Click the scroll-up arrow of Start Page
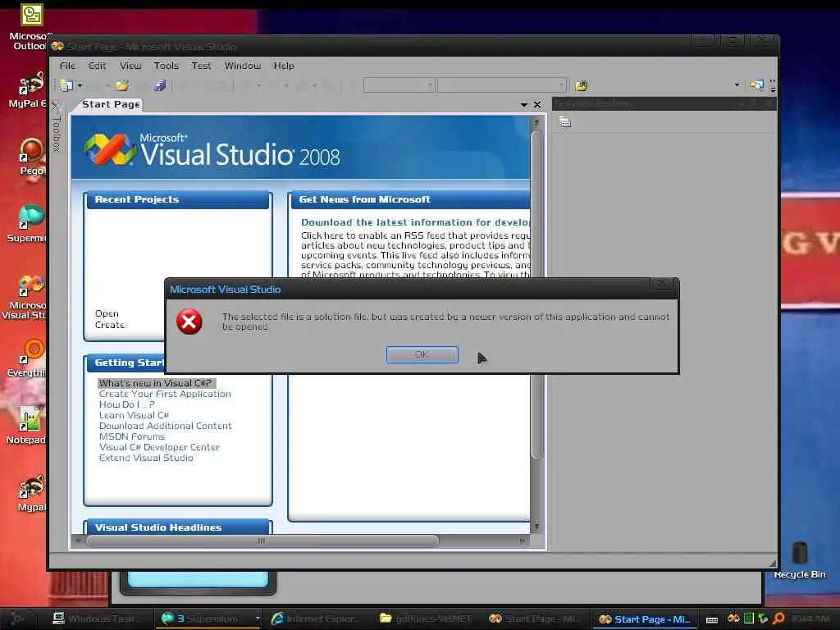 coord(536,122)
